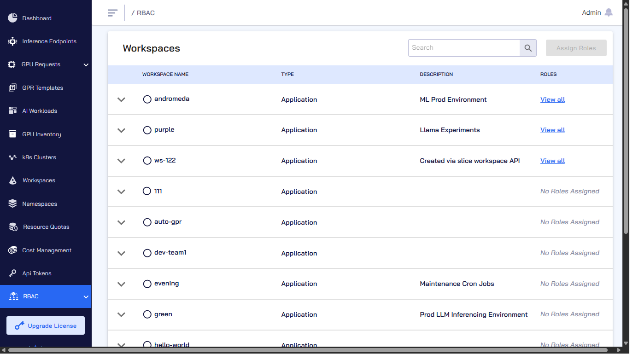Click the RBAC breadcrumb
The width and height of the screenshot is (644, 360).
[146, 13]
